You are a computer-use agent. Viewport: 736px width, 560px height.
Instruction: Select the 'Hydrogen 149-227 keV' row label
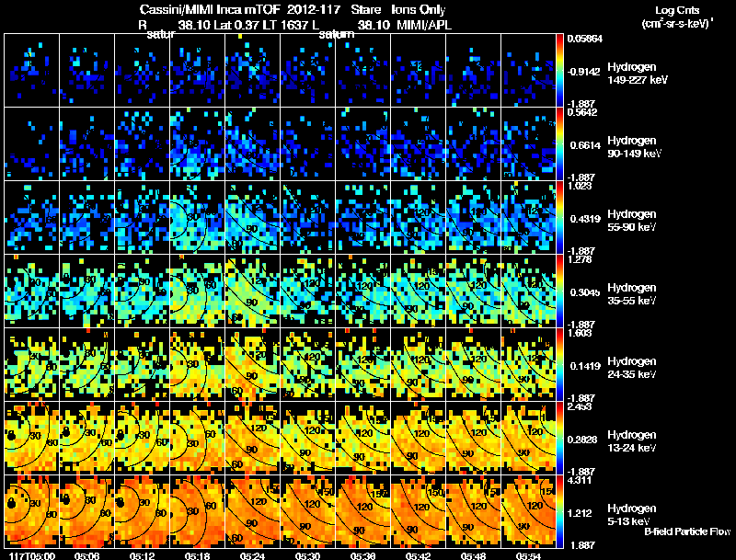(638, 74)
